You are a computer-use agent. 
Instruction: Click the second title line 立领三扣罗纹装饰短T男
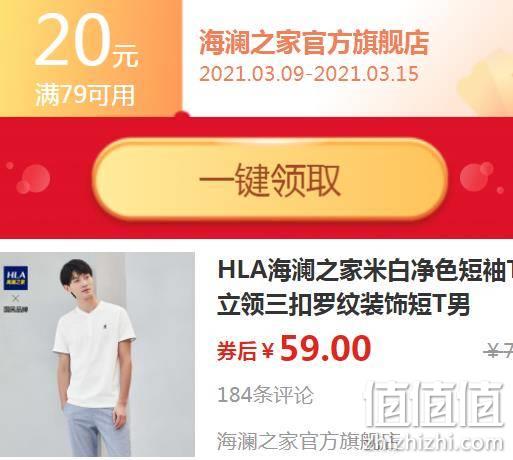click(343, 304)
